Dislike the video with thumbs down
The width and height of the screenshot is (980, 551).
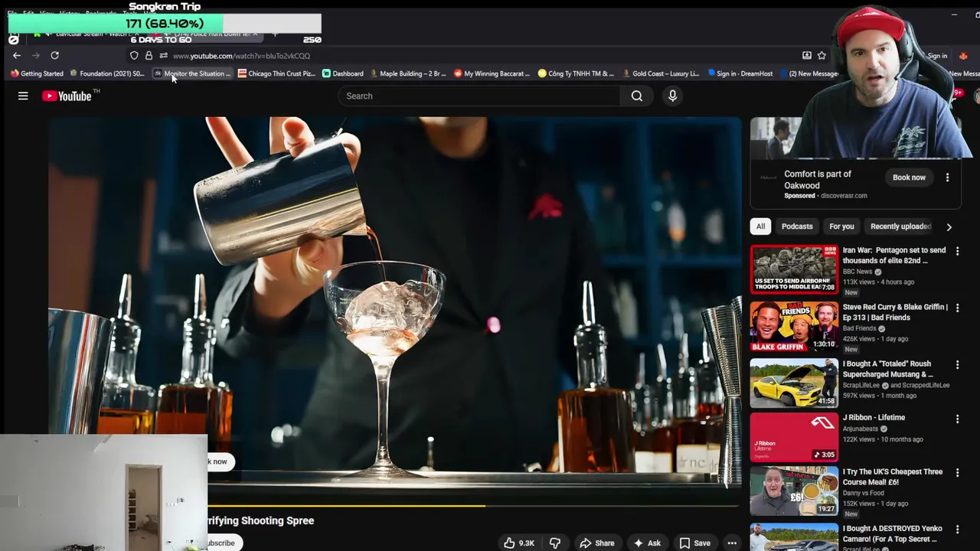555,543
